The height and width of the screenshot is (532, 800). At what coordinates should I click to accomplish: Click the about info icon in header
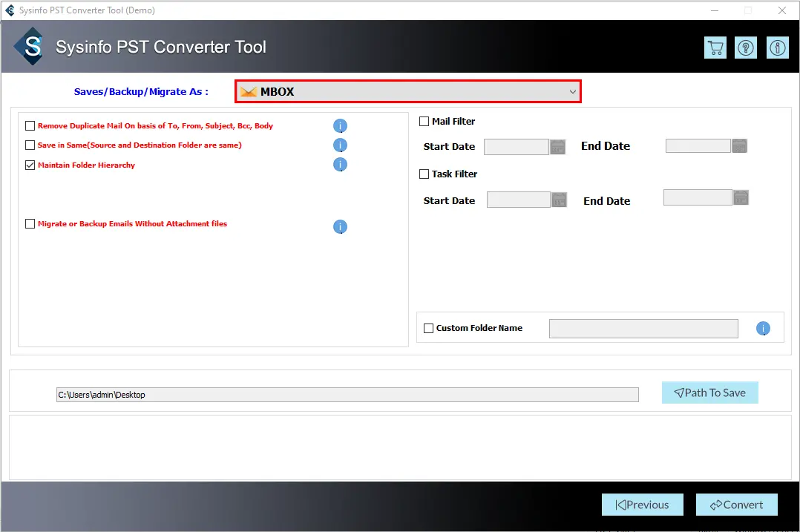777,48
